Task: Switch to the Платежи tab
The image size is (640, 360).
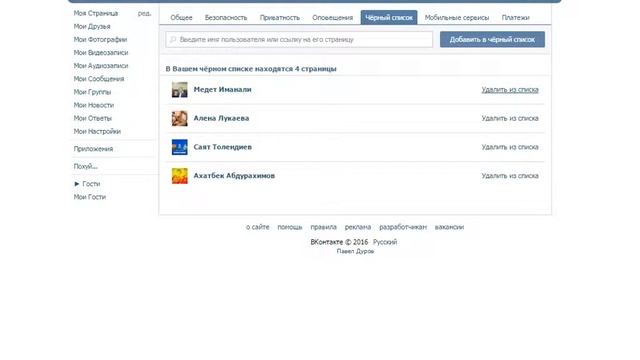Action: click(516, 18)
